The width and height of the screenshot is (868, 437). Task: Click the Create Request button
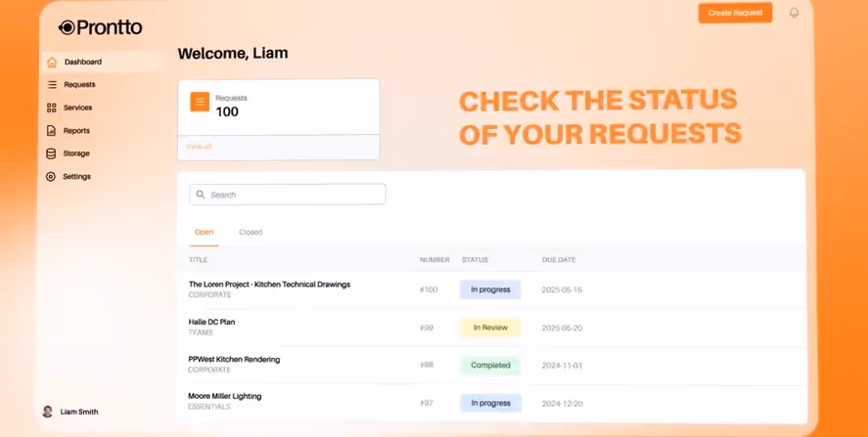(x=735, y=13)
